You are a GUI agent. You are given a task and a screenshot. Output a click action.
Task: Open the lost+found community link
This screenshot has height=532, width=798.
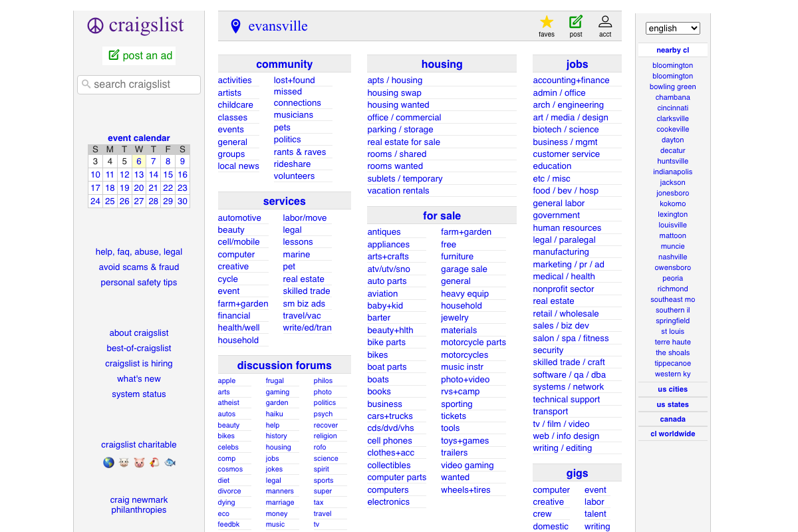[x=294, y=80]
